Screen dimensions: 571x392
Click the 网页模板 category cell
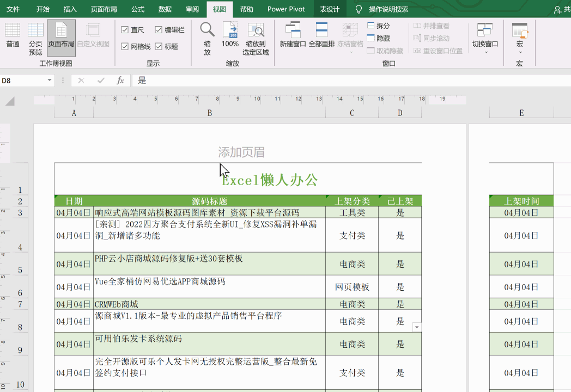(x=352, y=287)
